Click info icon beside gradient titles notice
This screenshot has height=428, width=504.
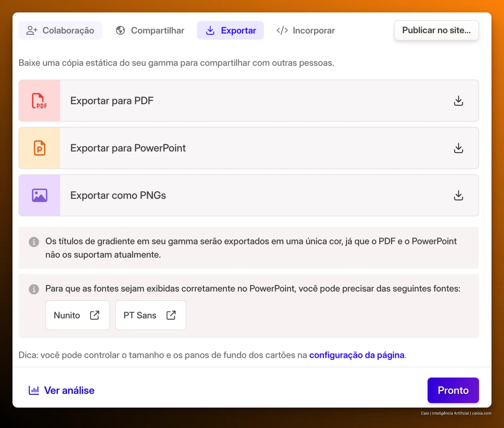click(34, 242)
